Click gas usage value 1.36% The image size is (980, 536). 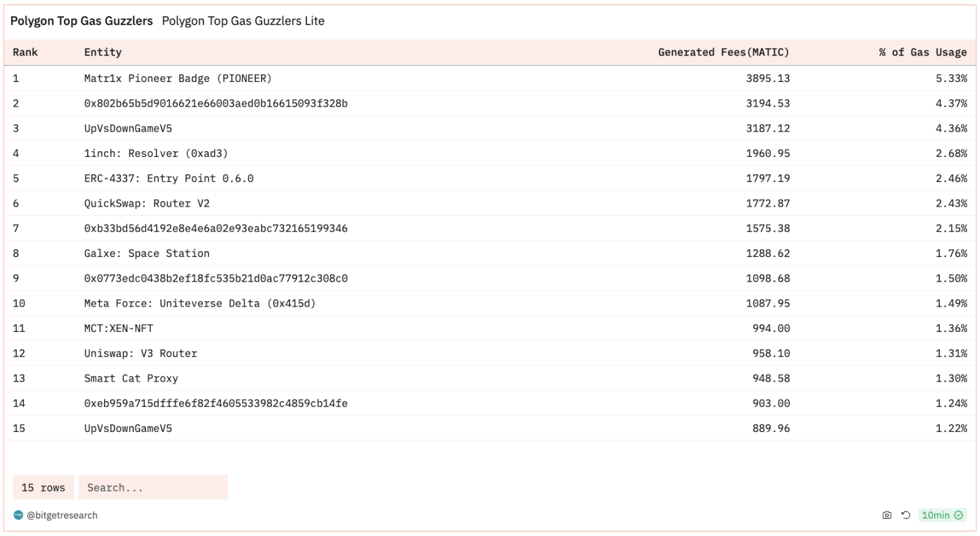[x=951, y=328]
